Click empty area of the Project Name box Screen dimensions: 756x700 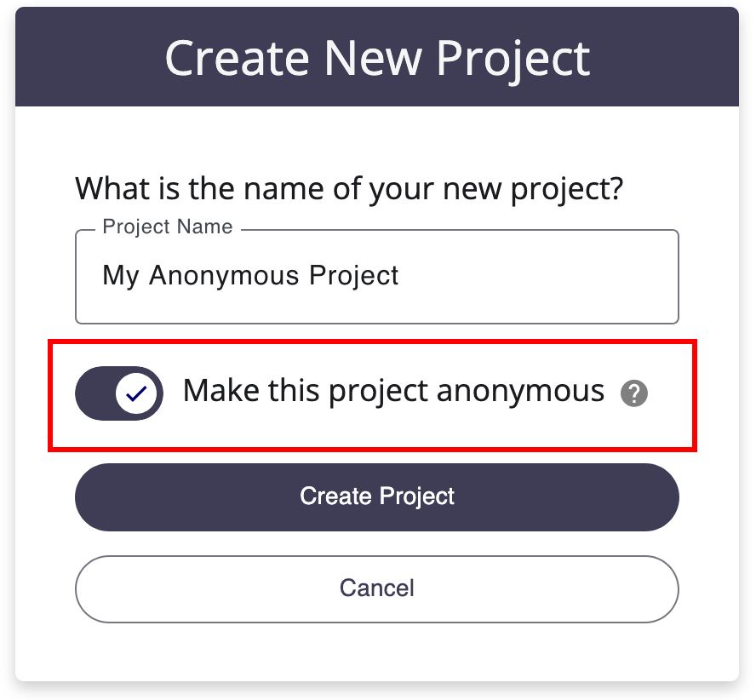click(x=535, y=277)
